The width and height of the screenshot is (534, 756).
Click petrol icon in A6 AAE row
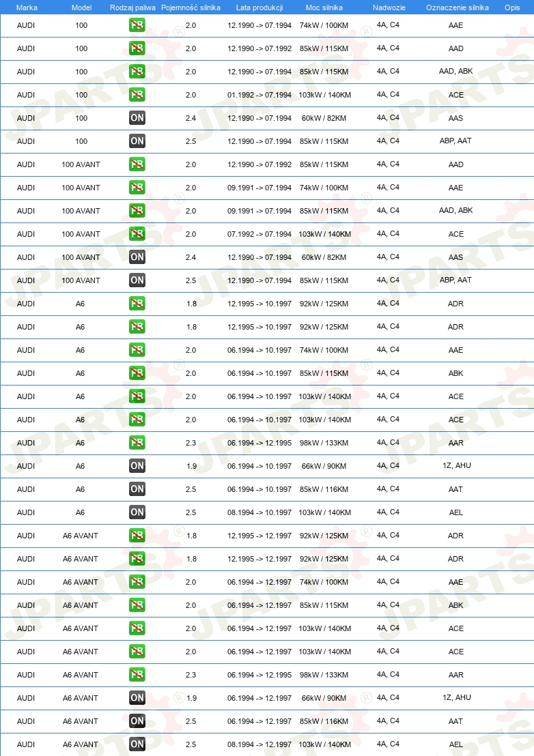click(x=137, y=349)
